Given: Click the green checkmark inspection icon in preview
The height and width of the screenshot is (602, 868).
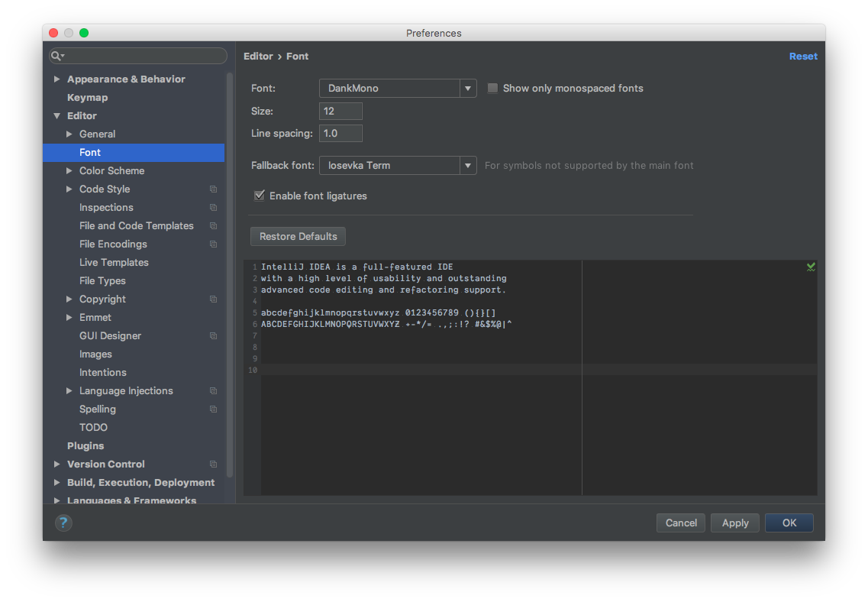Looking at the screenshot, I should point(811,267).
